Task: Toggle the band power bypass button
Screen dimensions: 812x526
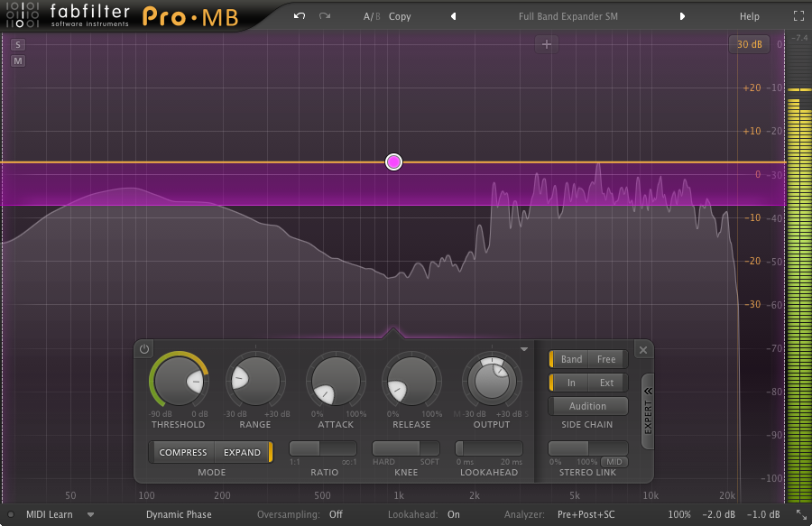Action: click(x=144, y=349)
